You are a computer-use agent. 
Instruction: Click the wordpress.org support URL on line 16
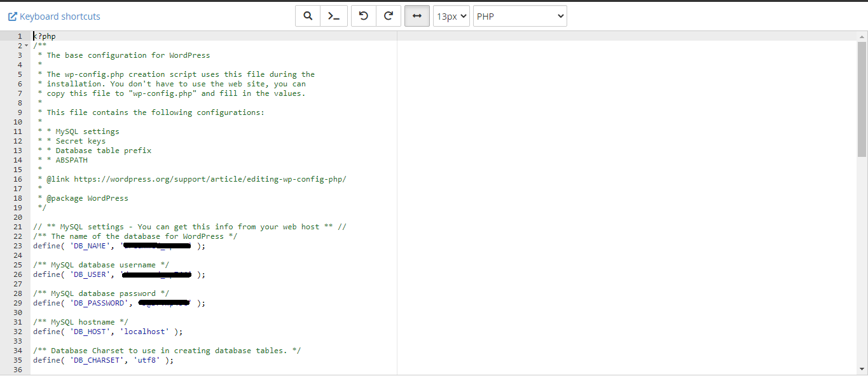coord(210,179)
